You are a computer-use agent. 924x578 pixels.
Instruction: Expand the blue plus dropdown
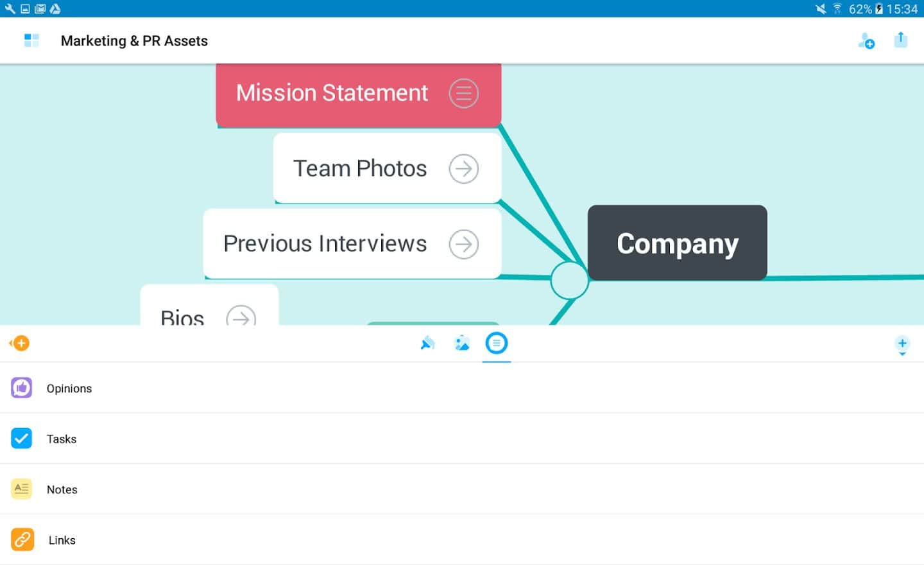902,345
